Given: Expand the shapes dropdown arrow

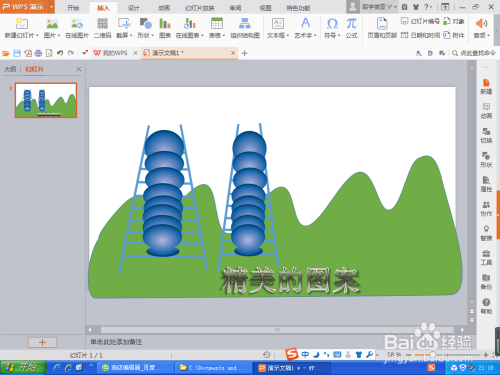Looking at the screenshot, I should click(152, 35).
